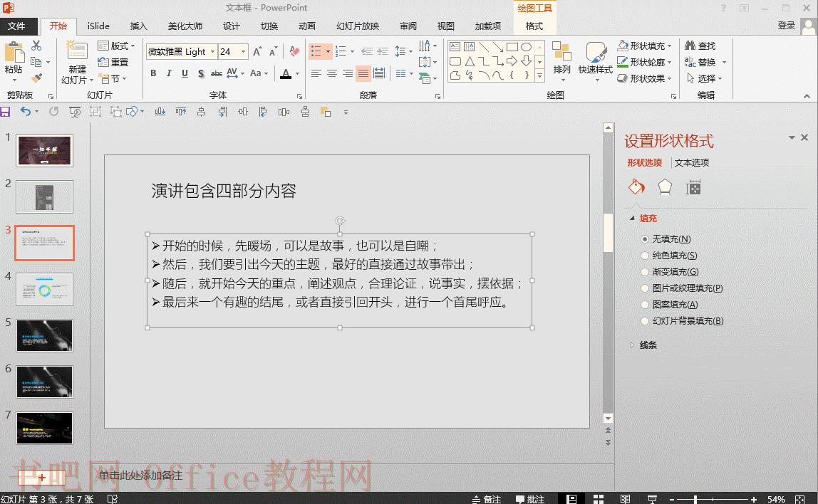Open the 文件 (File) menu
This screenshot has height=504, width=818.
[x=16, y=26]
